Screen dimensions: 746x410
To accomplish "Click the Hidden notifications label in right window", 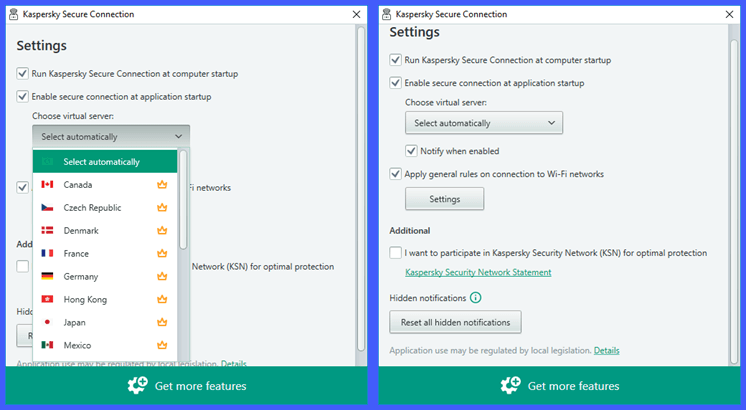I will point(428,298).
